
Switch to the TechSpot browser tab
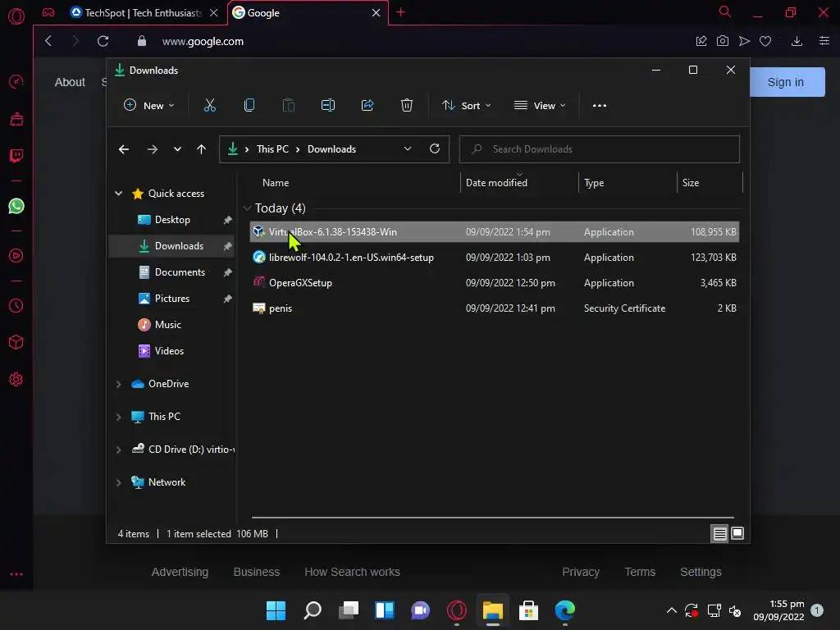144,12
